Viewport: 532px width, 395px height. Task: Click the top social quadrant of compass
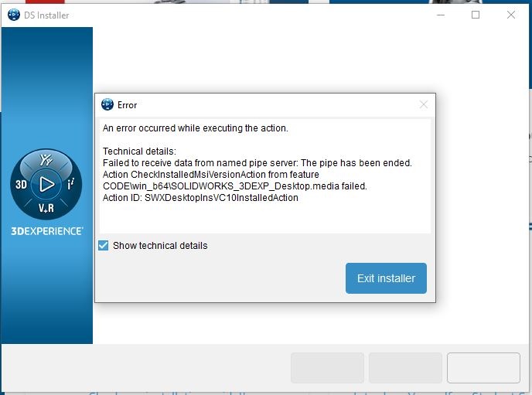(46, 159)
